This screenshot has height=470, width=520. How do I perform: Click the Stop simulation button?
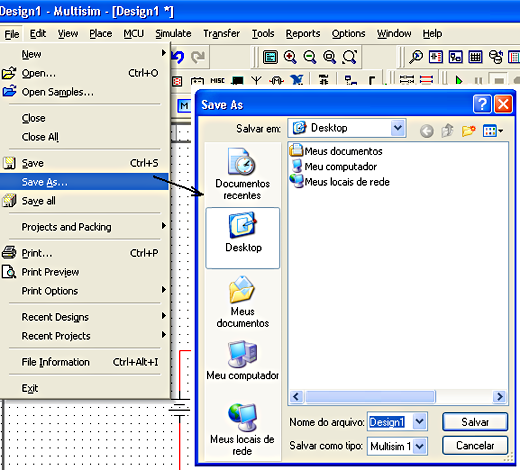pyautogui.click(x=499, y=80)
